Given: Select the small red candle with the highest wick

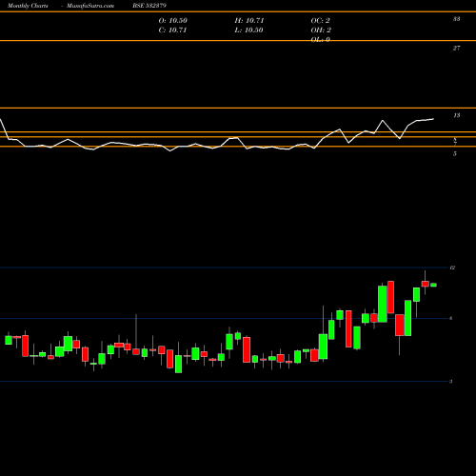Looking at the screenshot, I should pos(426,283).
